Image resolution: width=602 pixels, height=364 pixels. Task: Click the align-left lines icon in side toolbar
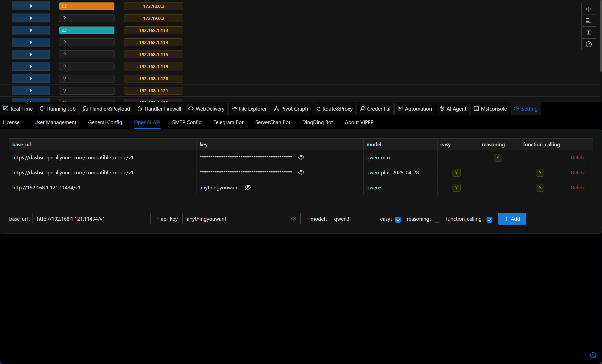(x=588, y=21)
